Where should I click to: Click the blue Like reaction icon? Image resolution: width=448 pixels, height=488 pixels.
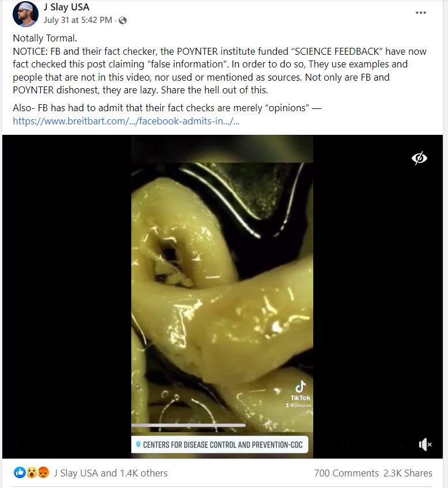20,473
